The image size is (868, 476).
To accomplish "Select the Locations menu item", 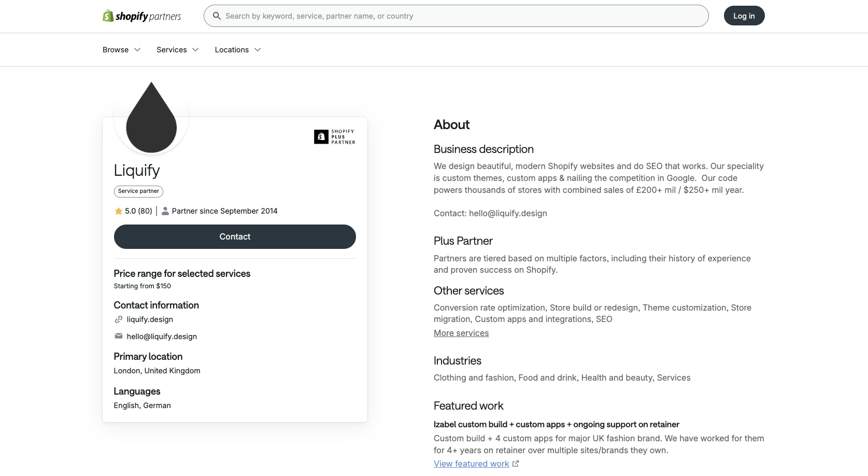I will [x=231, y=50].
